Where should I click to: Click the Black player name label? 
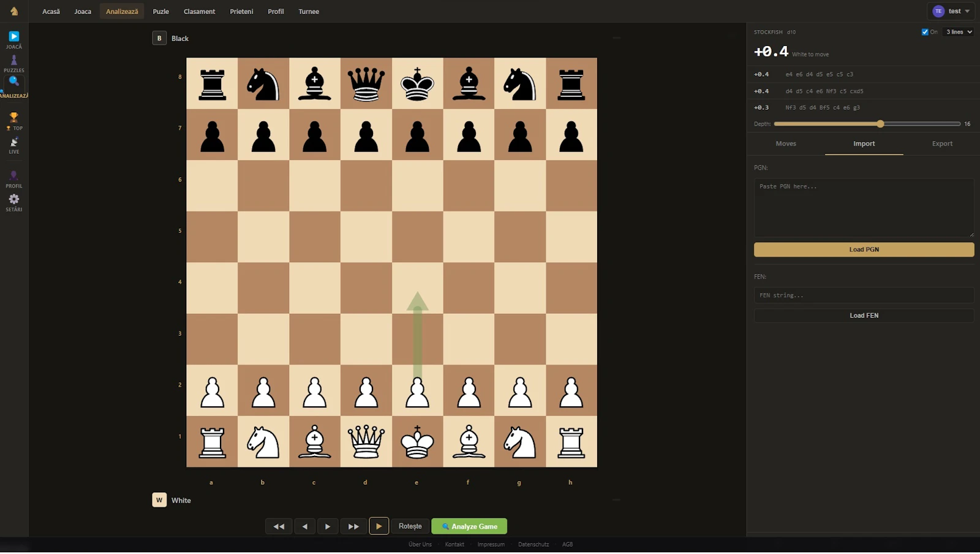click(x=180, y=39)
